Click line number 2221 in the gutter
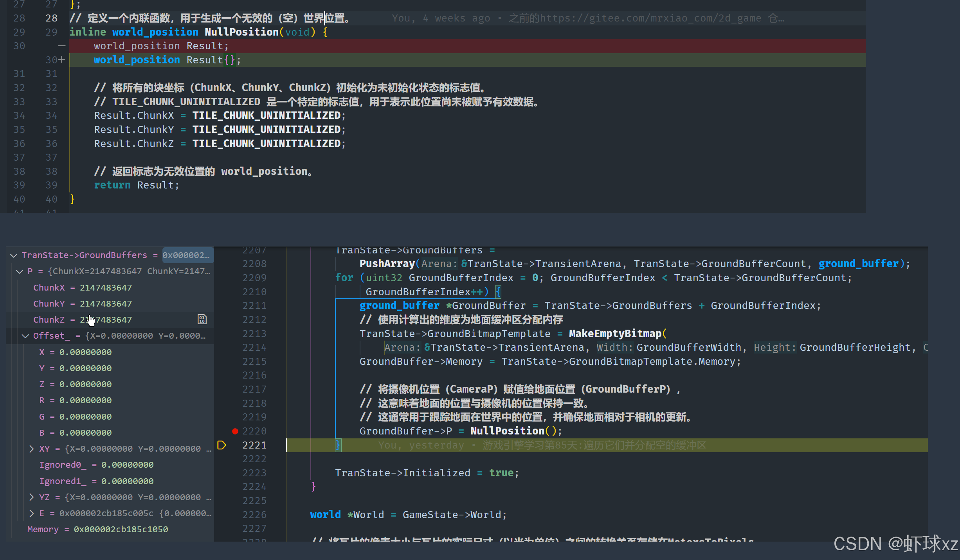Image resolution: width=960 pixels, height=560 pixels. (x=254, y=445)
